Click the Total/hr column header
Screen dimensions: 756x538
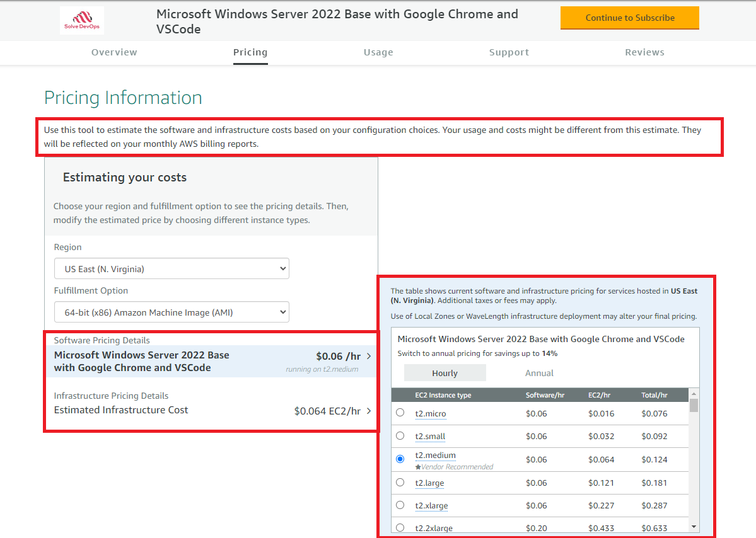654,395
